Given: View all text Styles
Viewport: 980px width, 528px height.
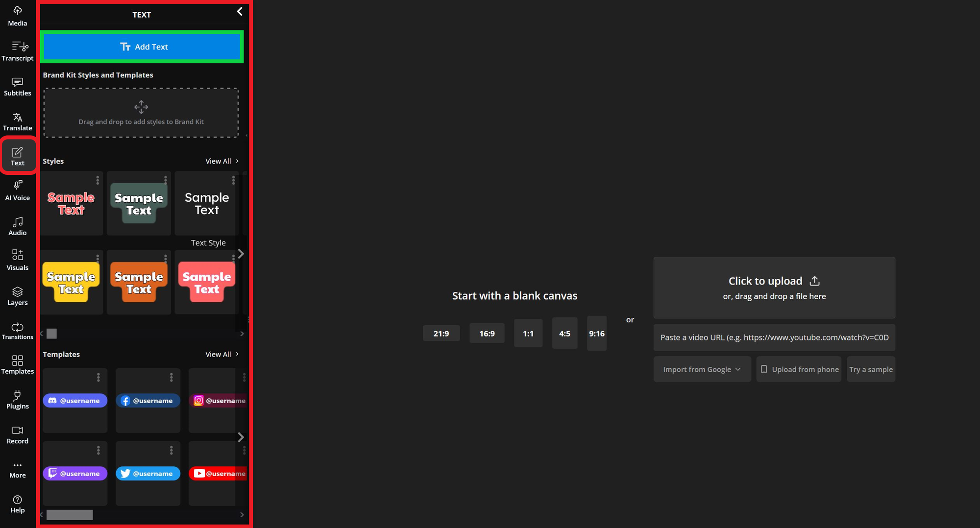Looking at the screenshot, I should click(x=222, y=161).
